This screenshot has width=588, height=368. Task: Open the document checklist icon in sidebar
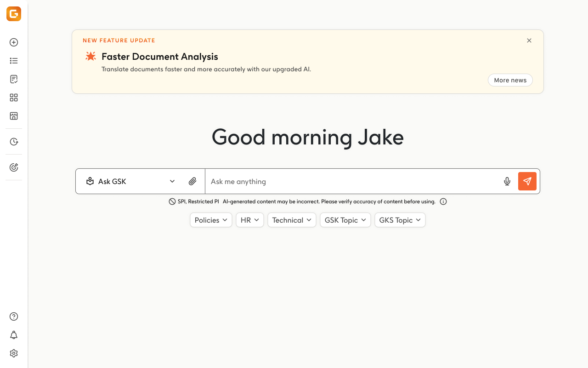(x=14, y=79)
